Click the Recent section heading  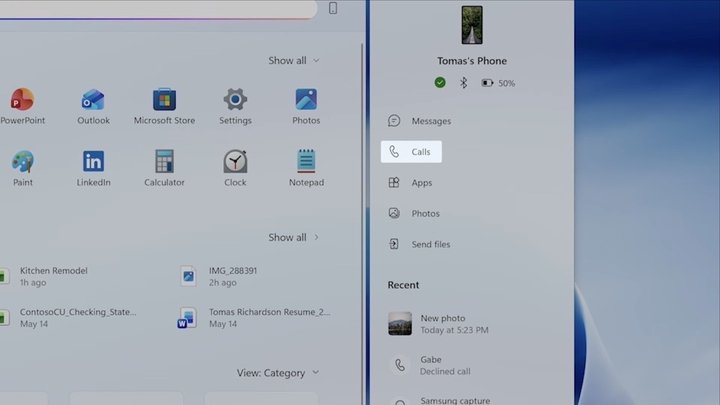pos(403,285)
